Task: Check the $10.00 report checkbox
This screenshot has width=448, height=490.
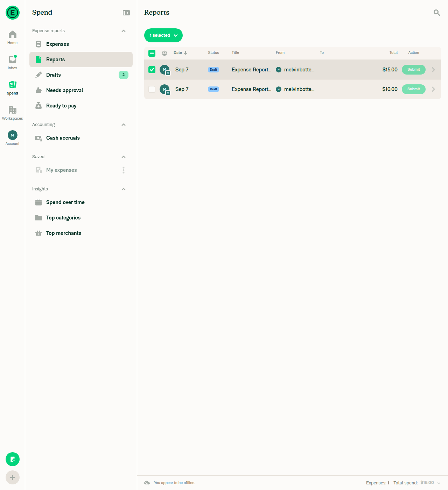Action: [x=152, y=89]
